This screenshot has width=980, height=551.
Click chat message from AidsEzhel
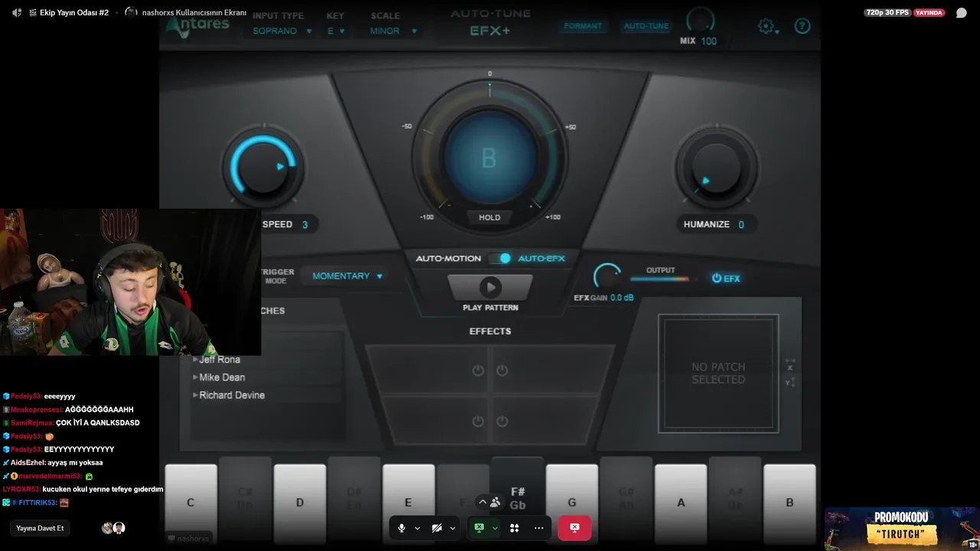coord(53,463)
